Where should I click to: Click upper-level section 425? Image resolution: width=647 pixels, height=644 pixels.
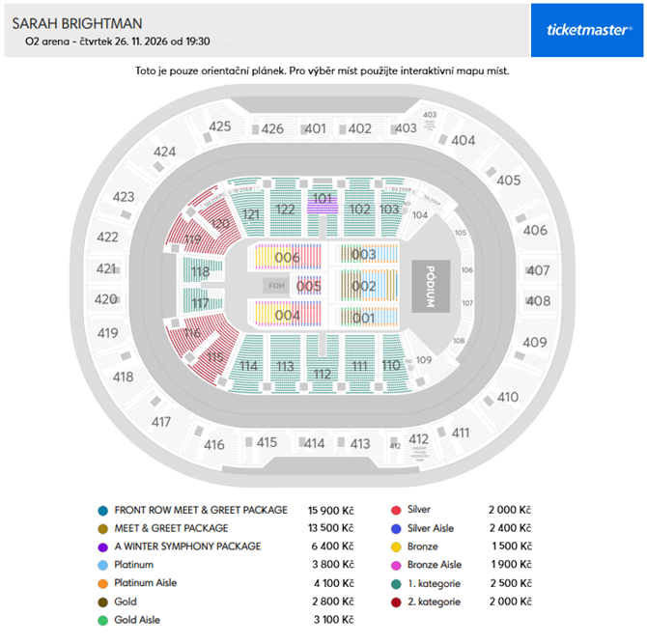(220, 126)
